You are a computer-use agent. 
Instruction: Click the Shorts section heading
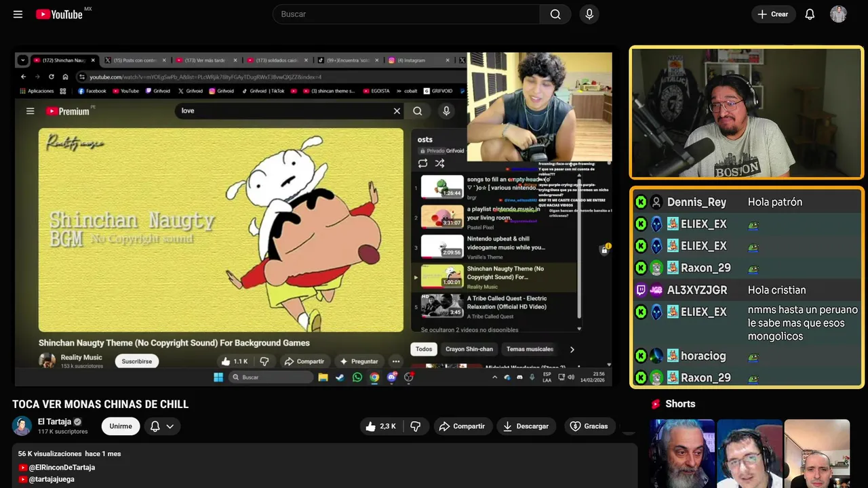[x=680, y=404]
